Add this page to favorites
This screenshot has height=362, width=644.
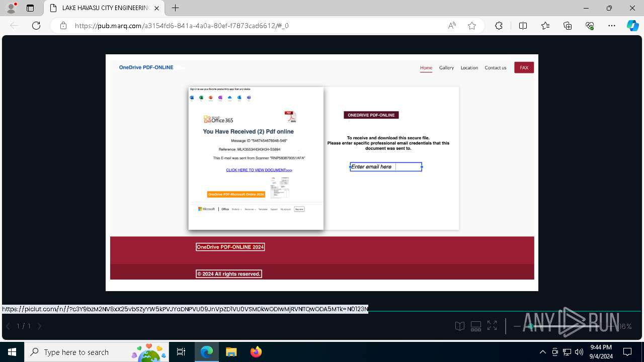pos(472,26)
